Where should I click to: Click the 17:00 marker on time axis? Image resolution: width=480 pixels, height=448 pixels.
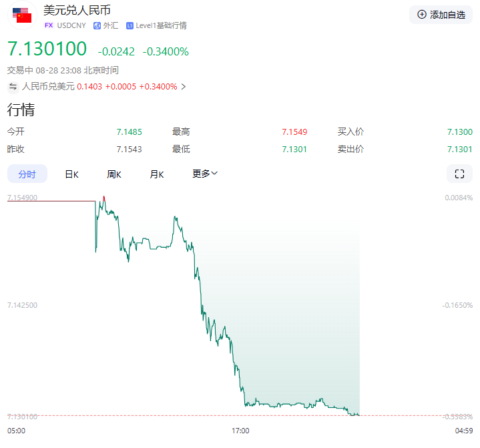[240, 431]
